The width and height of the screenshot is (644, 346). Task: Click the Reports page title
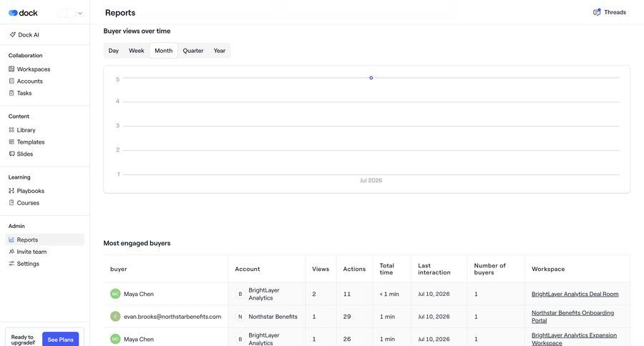tap(120, 13)
